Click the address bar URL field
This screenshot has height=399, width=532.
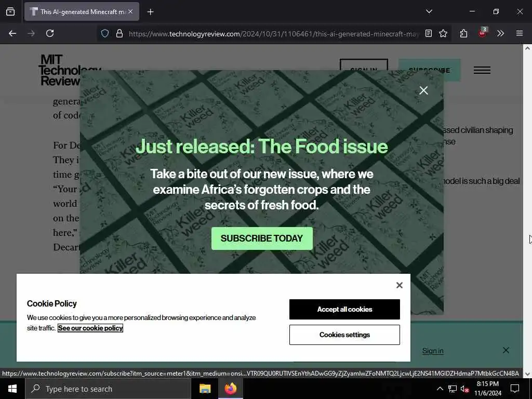(x=273, y=34)
